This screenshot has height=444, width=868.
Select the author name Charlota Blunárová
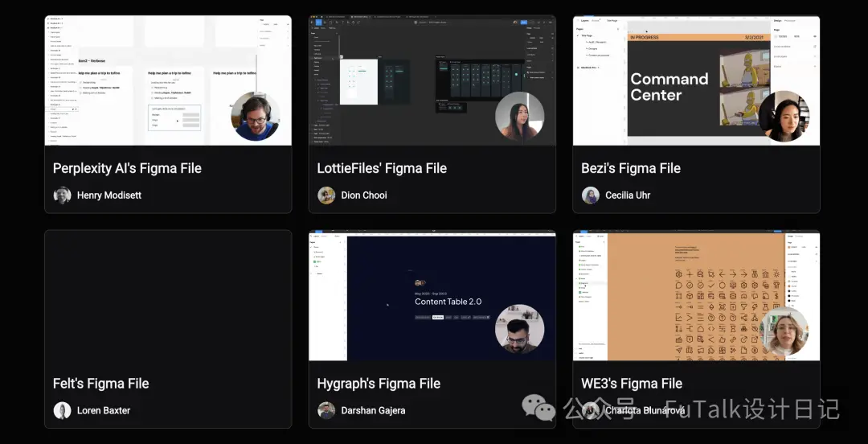[x=645, y=411]
